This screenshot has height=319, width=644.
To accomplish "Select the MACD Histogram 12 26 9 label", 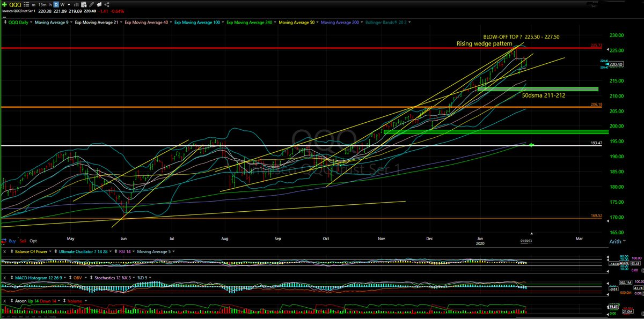I will tap(39, 278).
